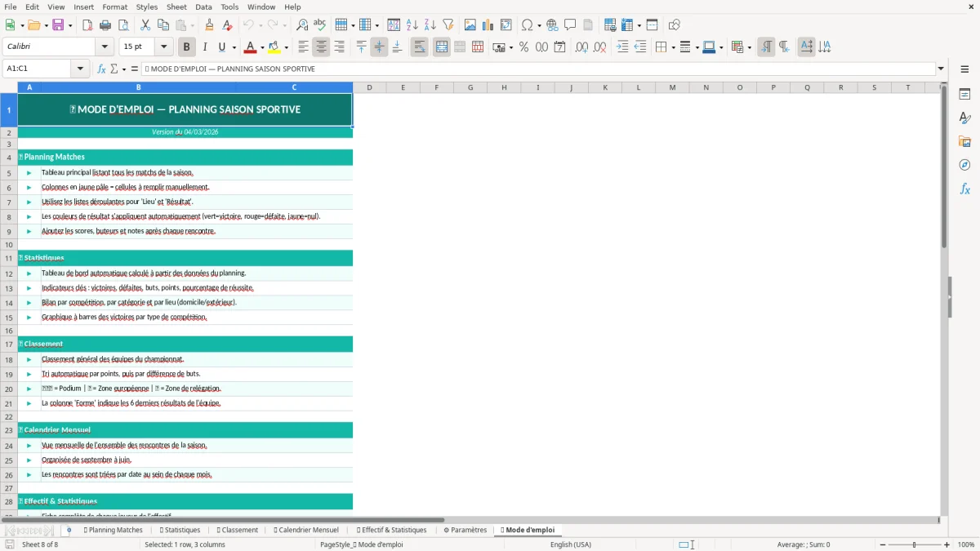980x551 pixels.
Task: Switch to Paramètres sheet tab
Action: coord(465,530)
